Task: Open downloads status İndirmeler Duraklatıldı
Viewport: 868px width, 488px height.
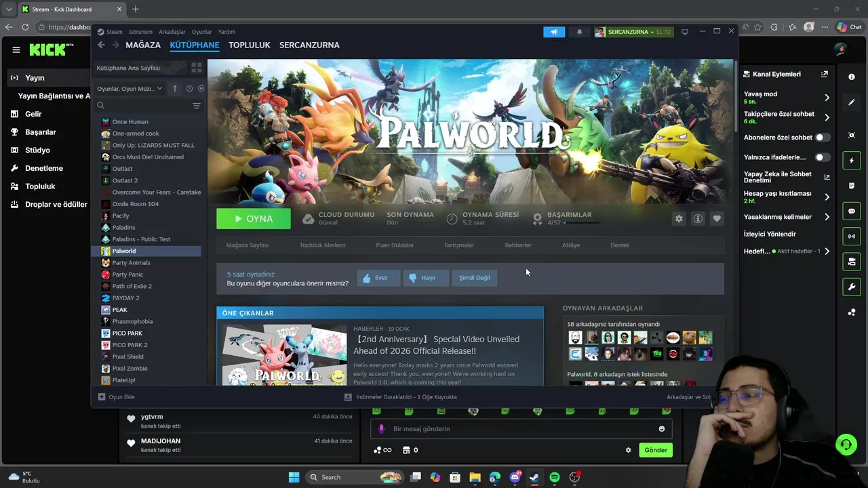Action: tap(400, 397)
